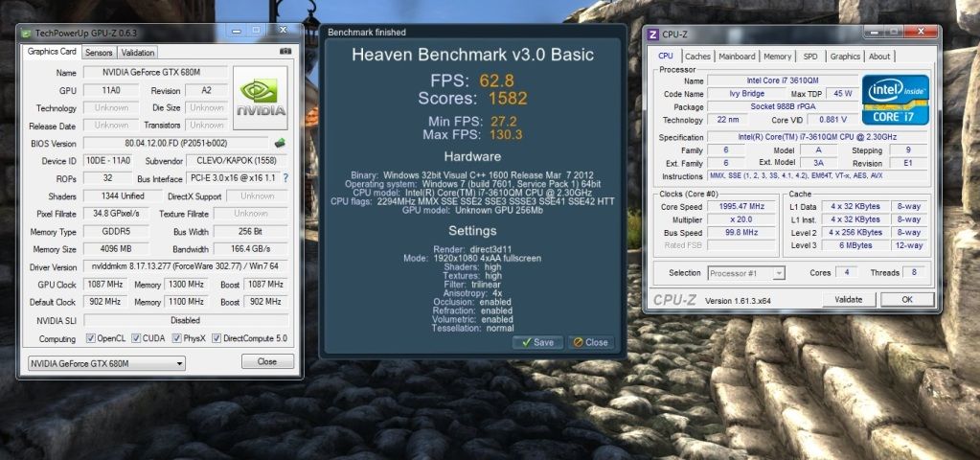Click the Memory Type GDDR5 field
Viewport: 980px width, 460px height.
pyautogui.click(x=116, y=231)
